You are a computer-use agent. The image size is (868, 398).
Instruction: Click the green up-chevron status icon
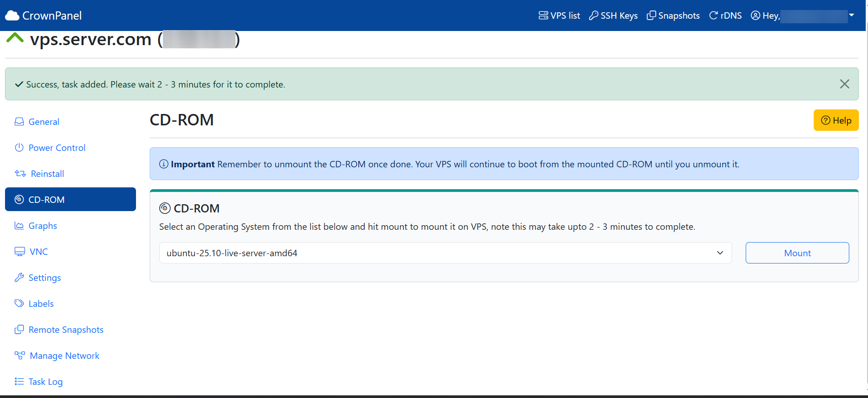(15, 38)
